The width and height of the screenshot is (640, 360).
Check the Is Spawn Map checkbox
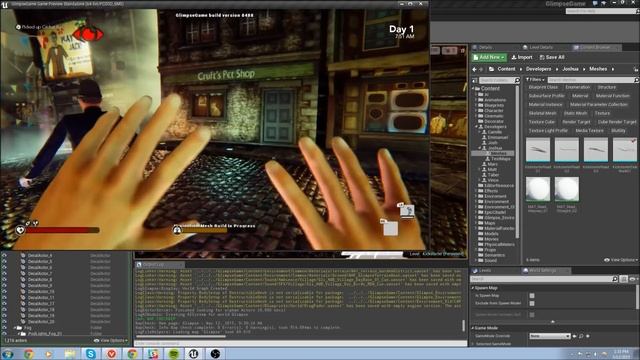[x=532, y=296]
